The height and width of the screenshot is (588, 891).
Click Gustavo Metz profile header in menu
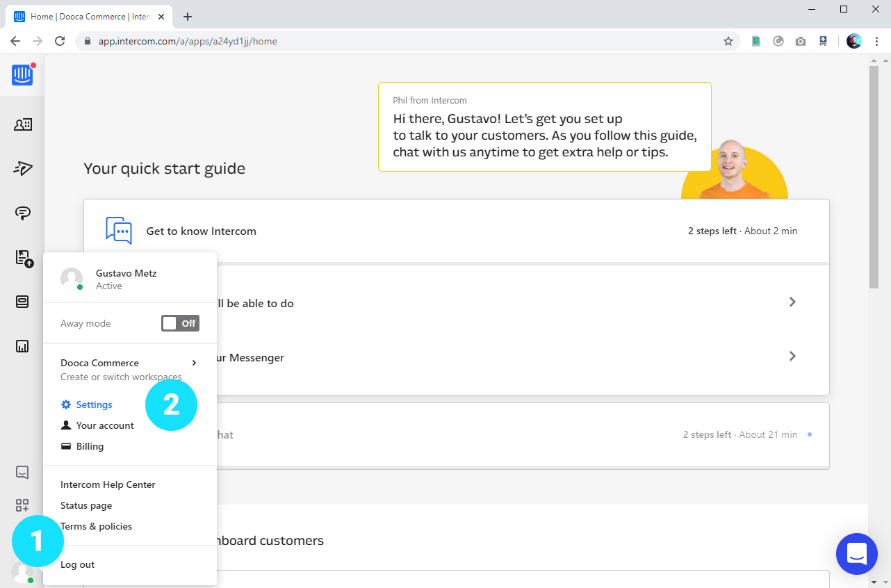130,279
